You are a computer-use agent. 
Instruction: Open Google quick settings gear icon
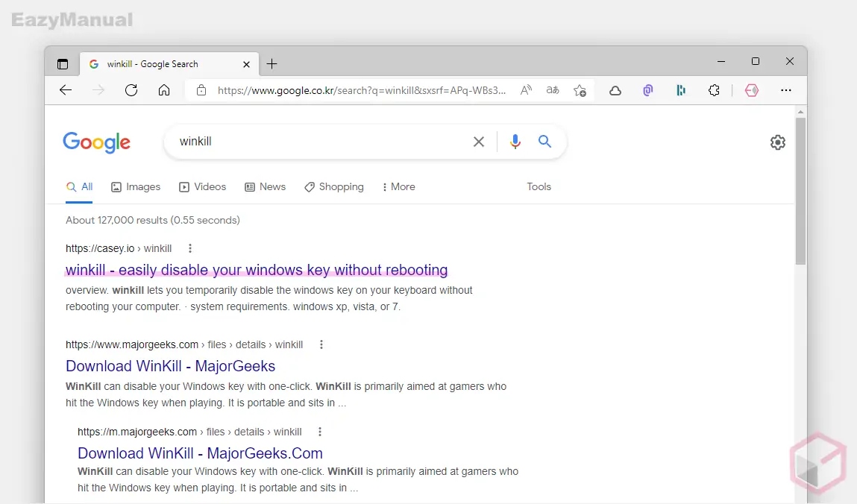[x=778, y=142]
